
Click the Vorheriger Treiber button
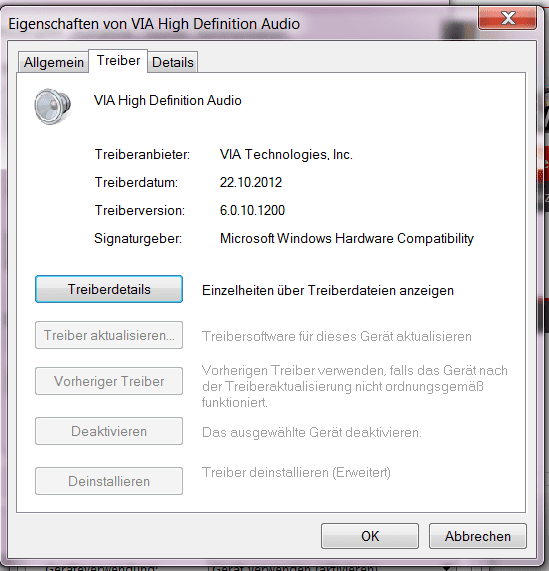click(x=109, y=381)
